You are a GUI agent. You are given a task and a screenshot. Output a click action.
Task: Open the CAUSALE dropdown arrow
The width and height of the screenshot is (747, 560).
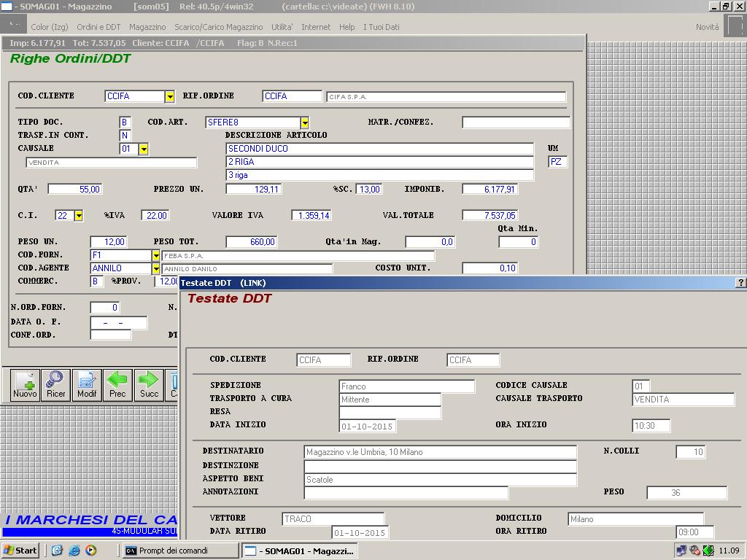click(144, 149)
